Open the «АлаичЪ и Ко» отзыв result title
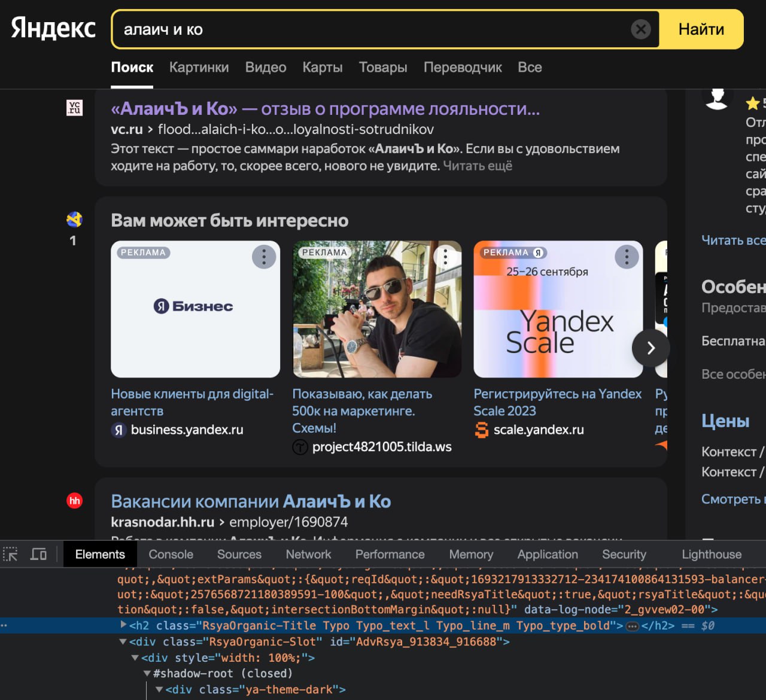Image resolution: width=766 pixels, height=700 pixels. click(x=325, y=108)
